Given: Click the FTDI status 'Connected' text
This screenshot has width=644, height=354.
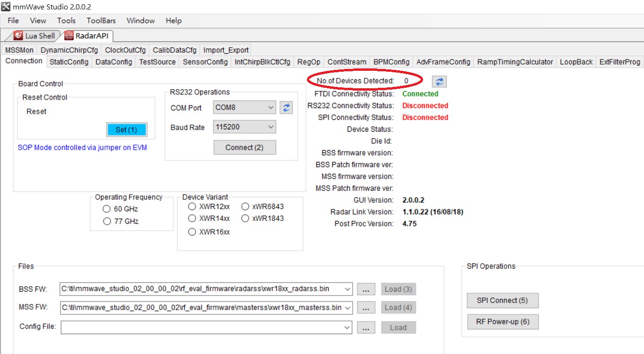Looking at the screenshot, I should (420, 94).
